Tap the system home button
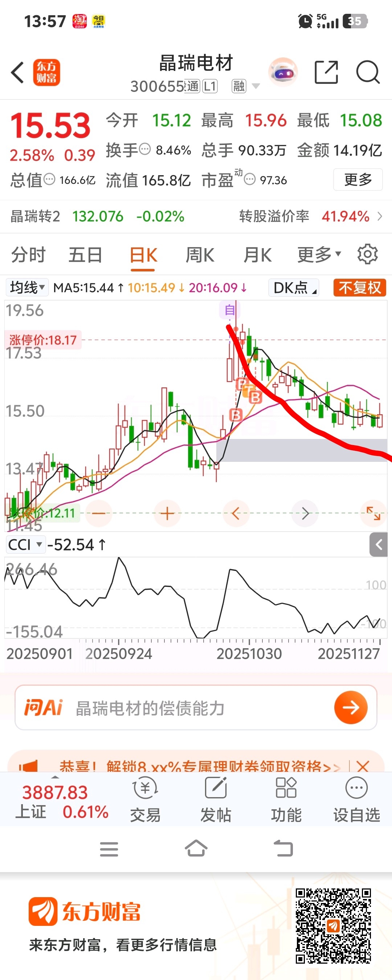 tap(196, 848)
